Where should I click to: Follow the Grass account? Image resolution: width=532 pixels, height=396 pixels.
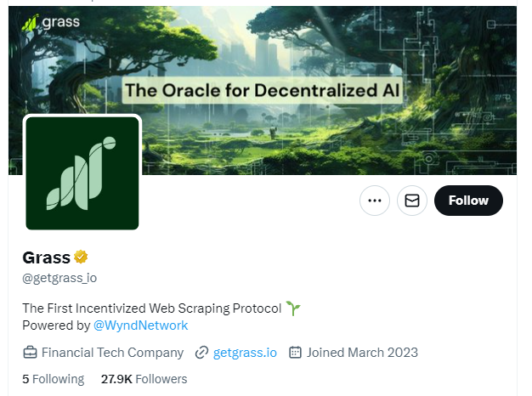[468, 201]
